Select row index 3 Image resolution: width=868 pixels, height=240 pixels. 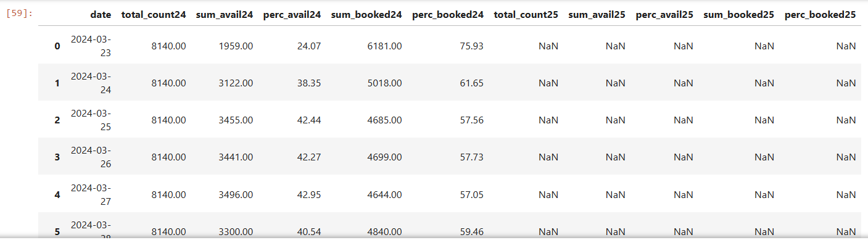(x=57, y=157)
